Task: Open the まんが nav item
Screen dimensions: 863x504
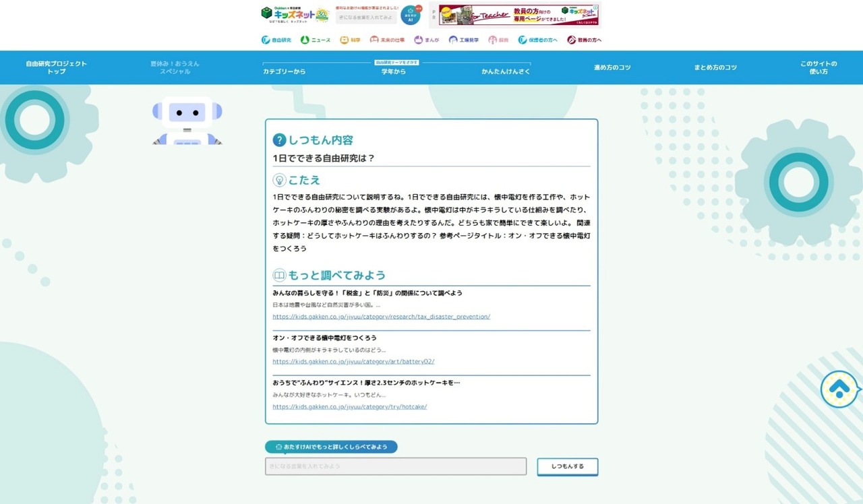Action: [x=427, y=40]
